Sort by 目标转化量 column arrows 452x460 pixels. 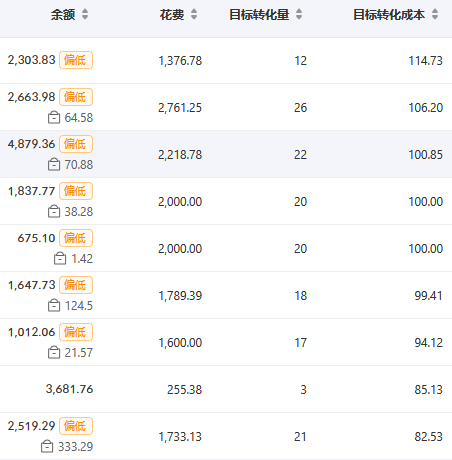tap(299, 14)
